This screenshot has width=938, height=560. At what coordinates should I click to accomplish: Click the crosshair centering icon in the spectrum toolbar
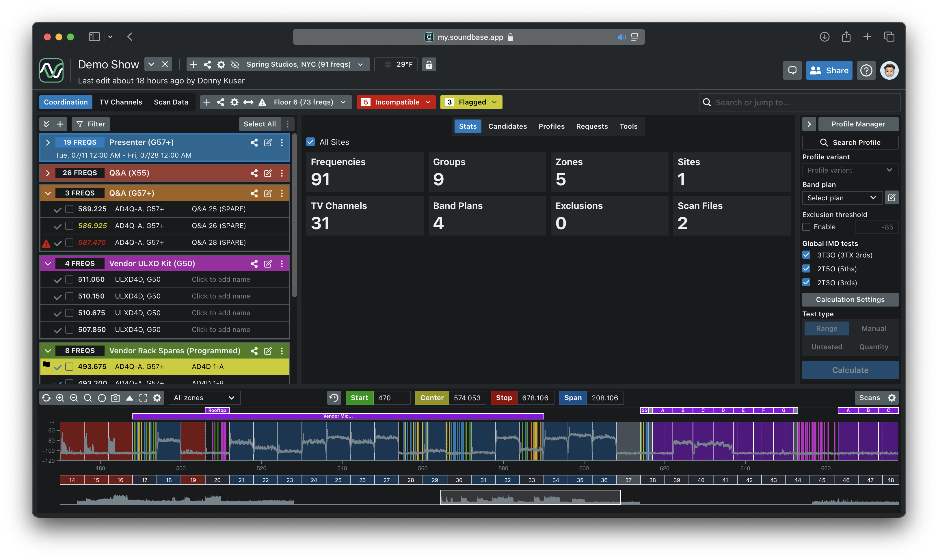pos(102,398)
